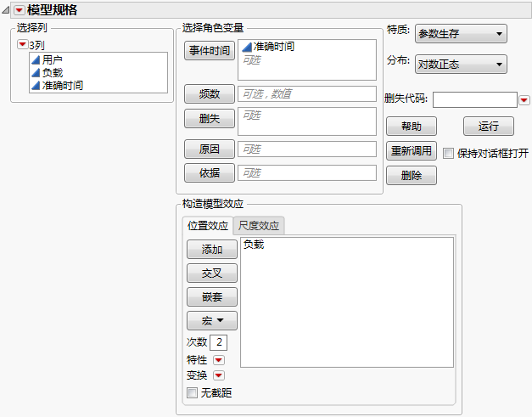532x417 pixels.
Task: Open the red triangle menu beside 删失代码
Action: tap(524, 100)
